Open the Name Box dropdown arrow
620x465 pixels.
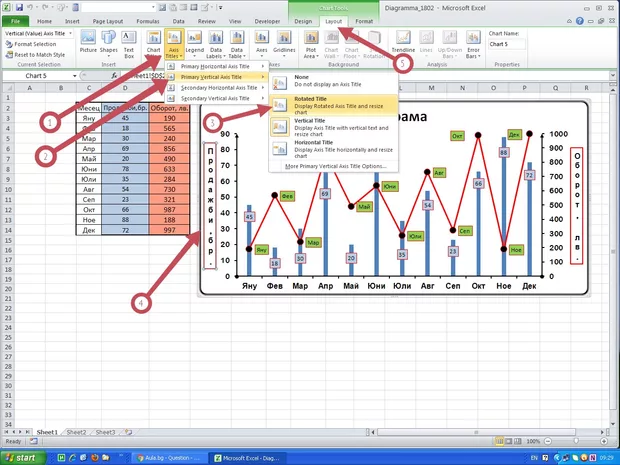pos(74,76)
